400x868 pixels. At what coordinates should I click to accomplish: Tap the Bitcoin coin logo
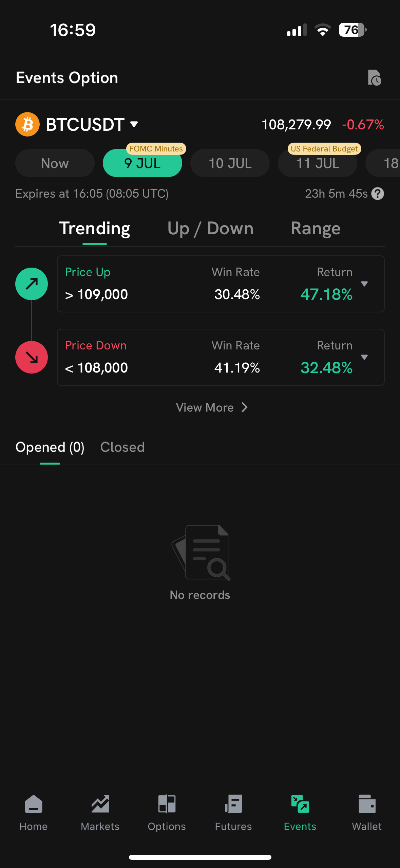pos(27,124)
